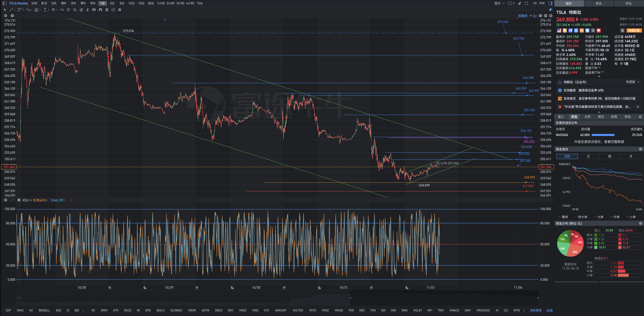Select the eraser/highlighter drawing tool

88,10
